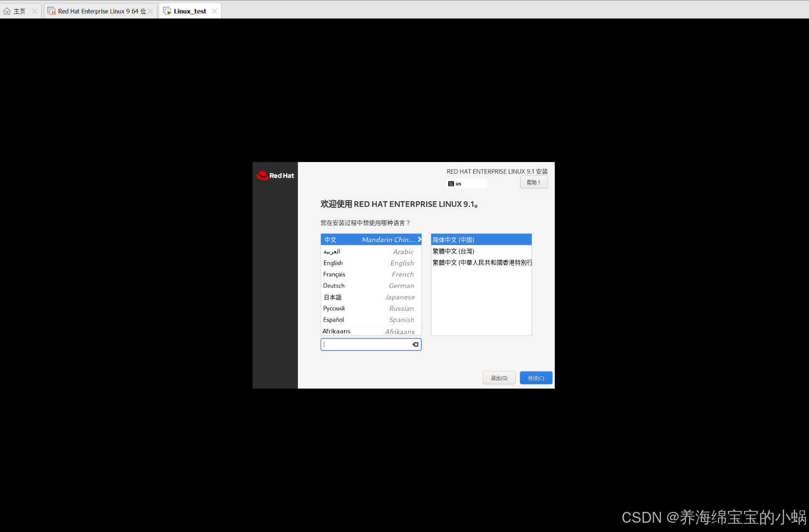This screenshot has width=809, height=532.
Task: Clear the language search field icon
Action: (x=415, y=344)
